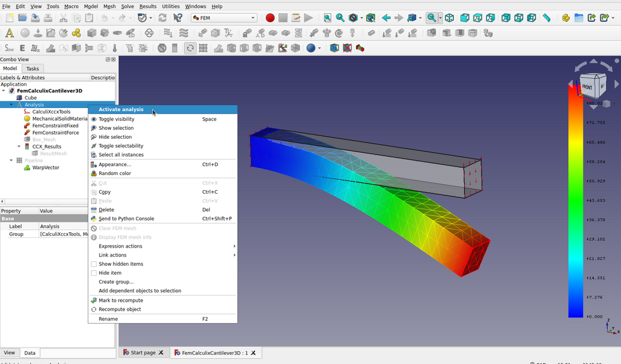Viewport: 621px width, 364px height.
Task: Choose Activate analysis from the menu
Action: (120, 109)
